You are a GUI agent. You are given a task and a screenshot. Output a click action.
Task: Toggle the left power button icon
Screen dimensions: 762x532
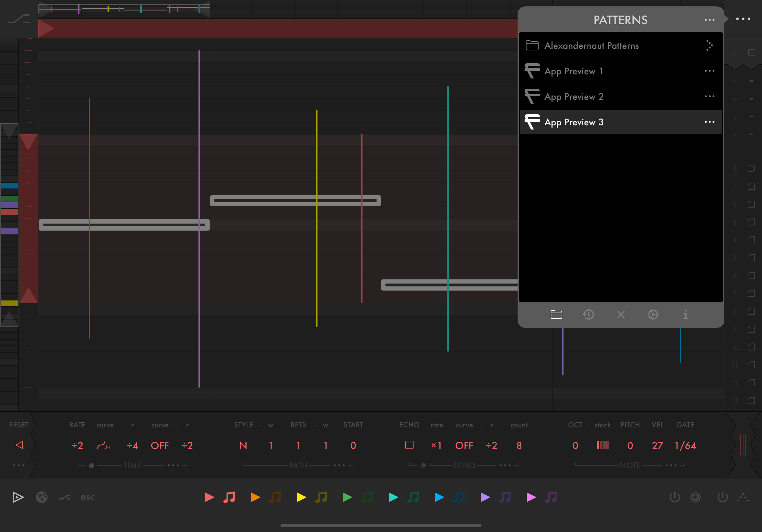675,497
